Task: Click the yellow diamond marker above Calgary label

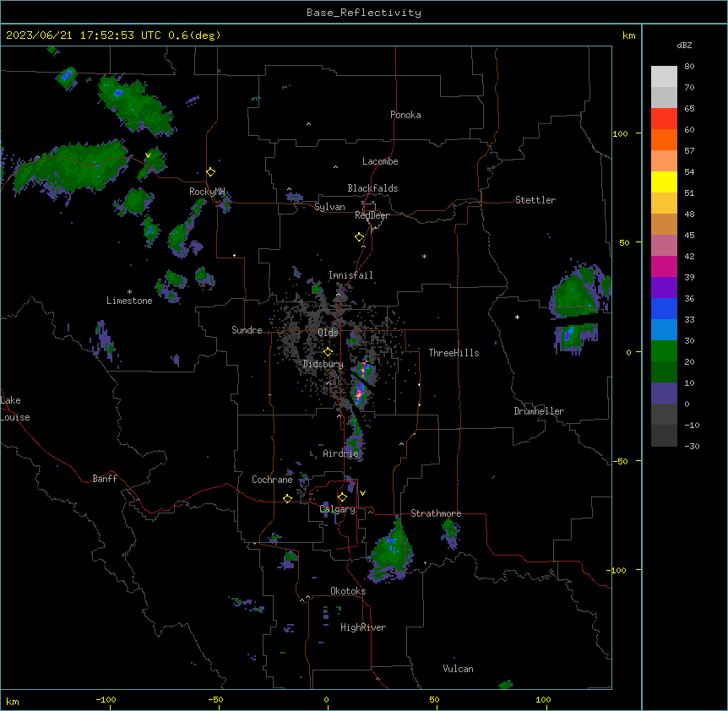Action: (342, 497)
